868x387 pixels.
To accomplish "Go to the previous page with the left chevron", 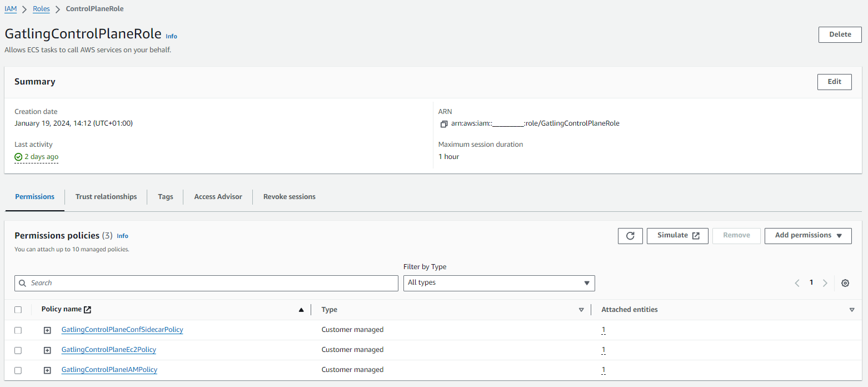I will coord(797,283).
